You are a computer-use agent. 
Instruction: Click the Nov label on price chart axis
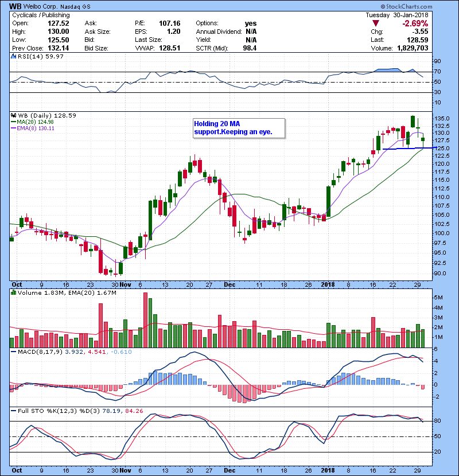pyautogui.click(x=125, y=285)
